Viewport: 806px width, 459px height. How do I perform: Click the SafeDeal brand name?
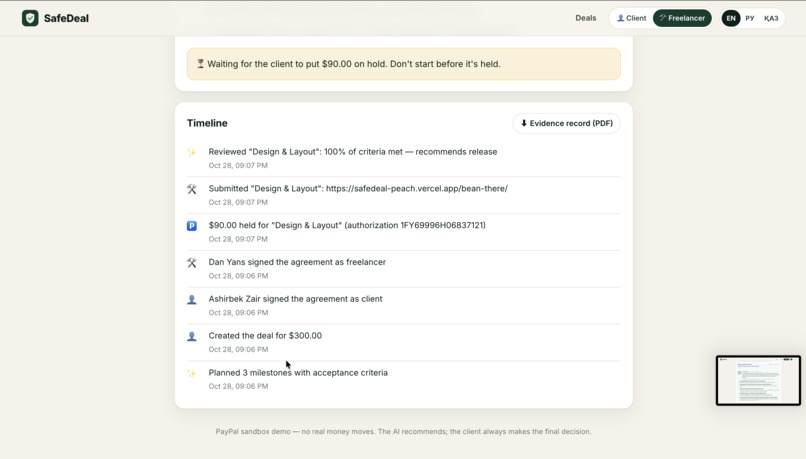pyautogui.click(x=66, y=19)
